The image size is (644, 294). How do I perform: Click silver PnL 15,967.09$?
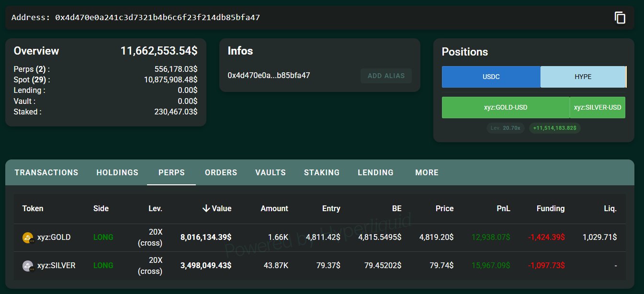pyautogui.click(x=491, y=266)
